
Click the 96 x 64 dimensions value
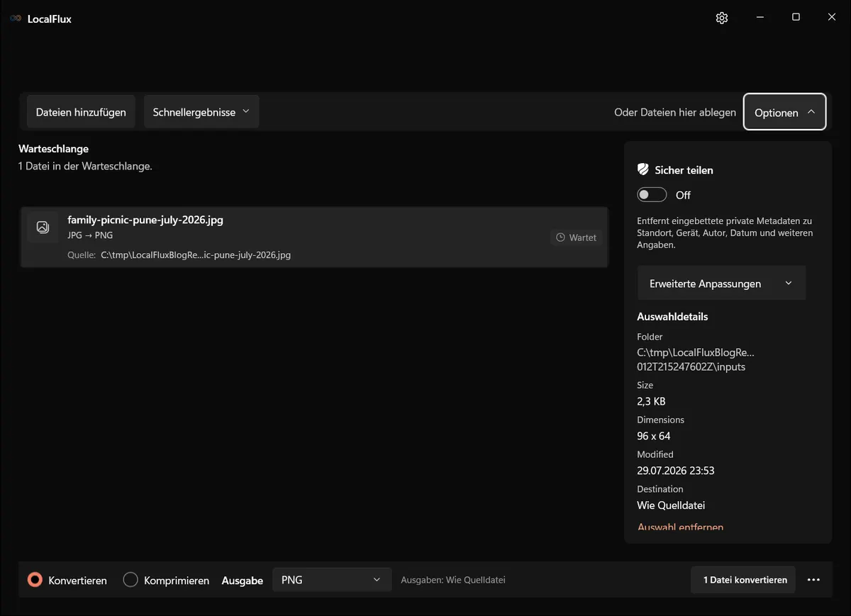coord(653,436)
